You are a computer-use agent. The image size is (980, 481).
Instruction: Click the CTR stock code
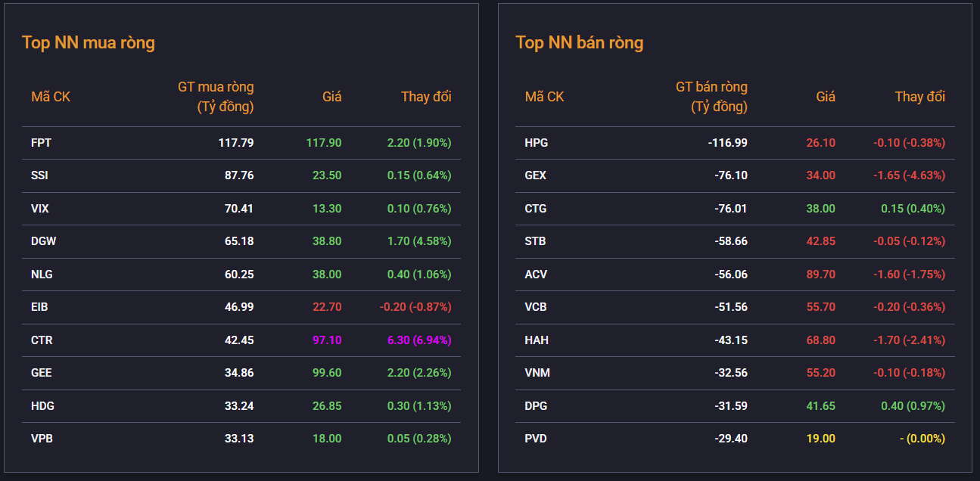[x=42, y=340]
